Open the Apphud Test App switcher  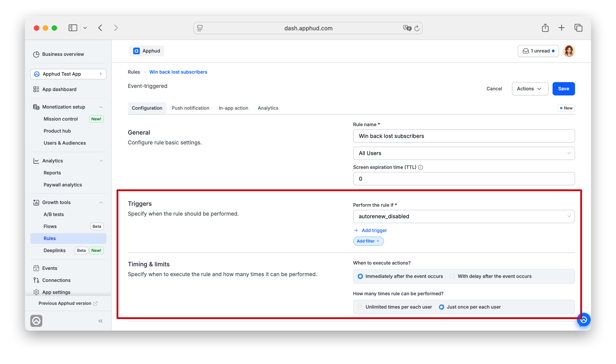(x=68, y=74)
